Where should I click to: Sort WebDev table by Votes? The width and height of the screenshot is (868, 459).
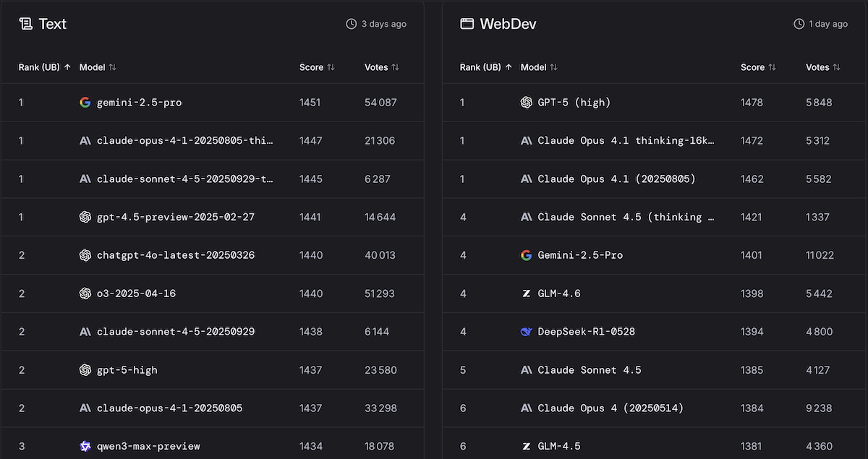click(823, 67)
